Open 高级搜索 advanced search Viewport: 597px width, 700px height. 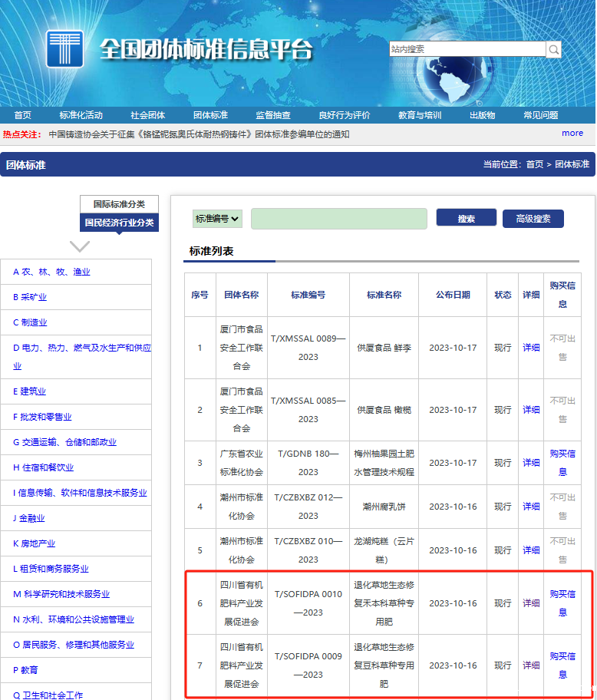[533, 219]
